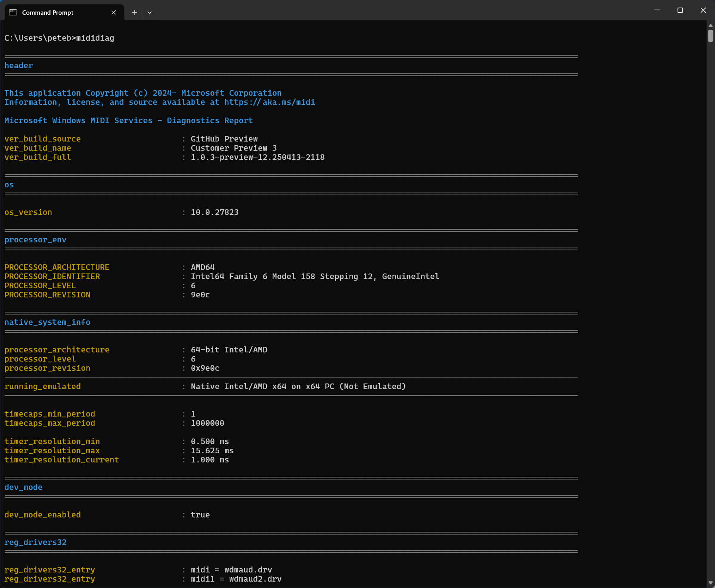The image size is (715, 588).
Task: Click the scrollbar down arrow
Action: [710, 583]
